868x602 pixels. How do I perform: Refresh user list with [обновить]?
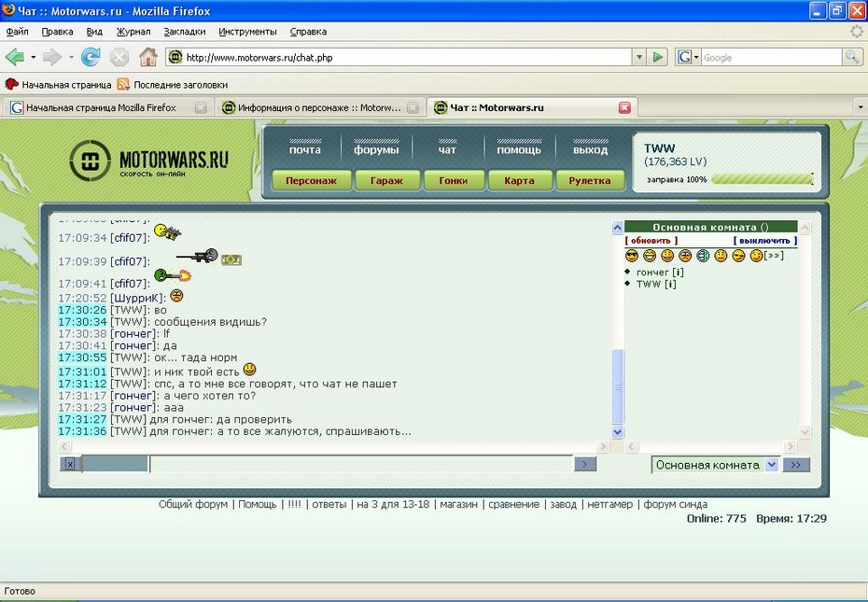[651, 241]
